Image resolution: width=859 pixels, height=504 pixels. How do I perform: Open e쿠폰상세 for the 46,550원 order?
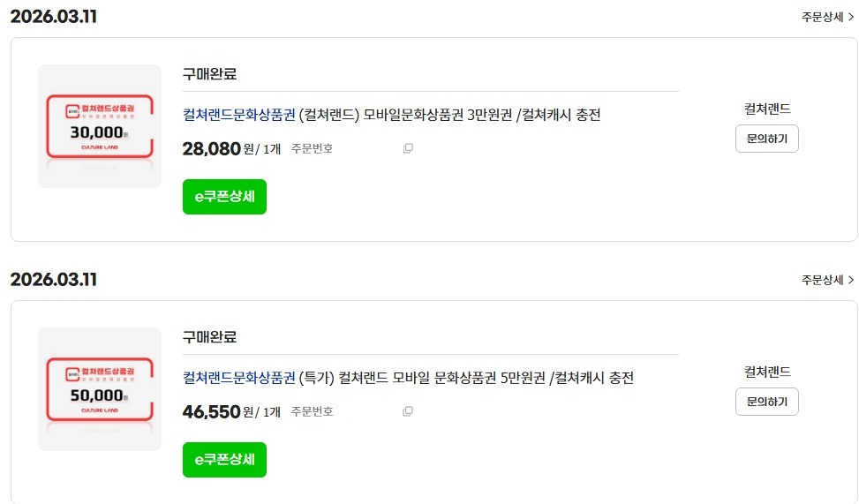[224, 460]
